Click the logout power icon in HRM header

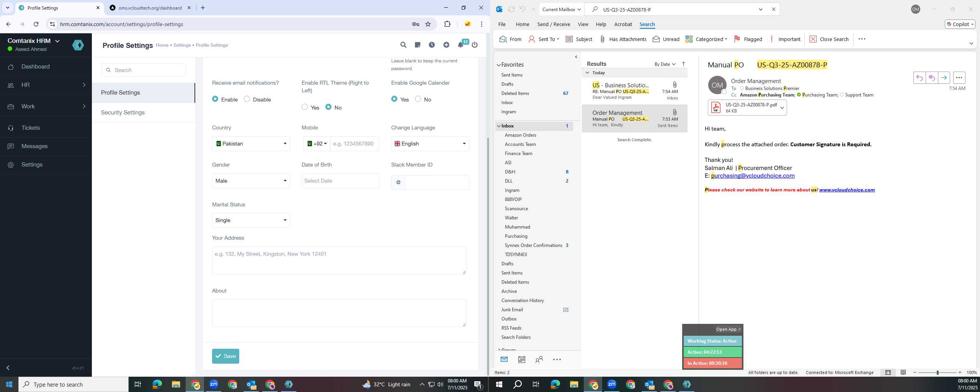coord(475,45)
